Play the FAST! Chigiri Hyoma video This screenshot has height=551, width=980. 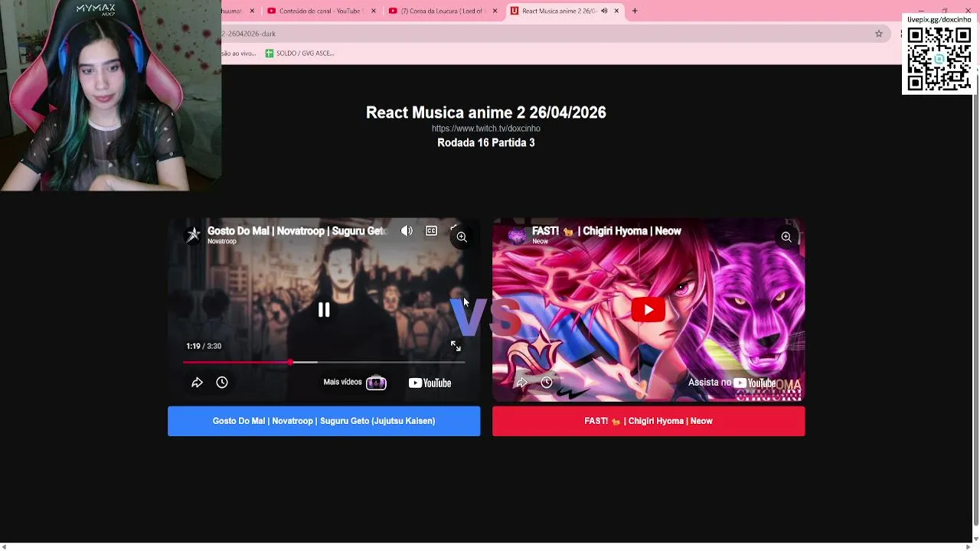648,310
